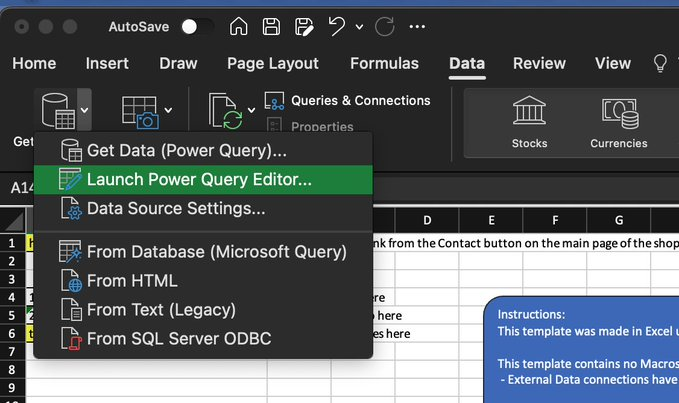
Task: Click the Name Box showing A14
Action: (22, 188)
